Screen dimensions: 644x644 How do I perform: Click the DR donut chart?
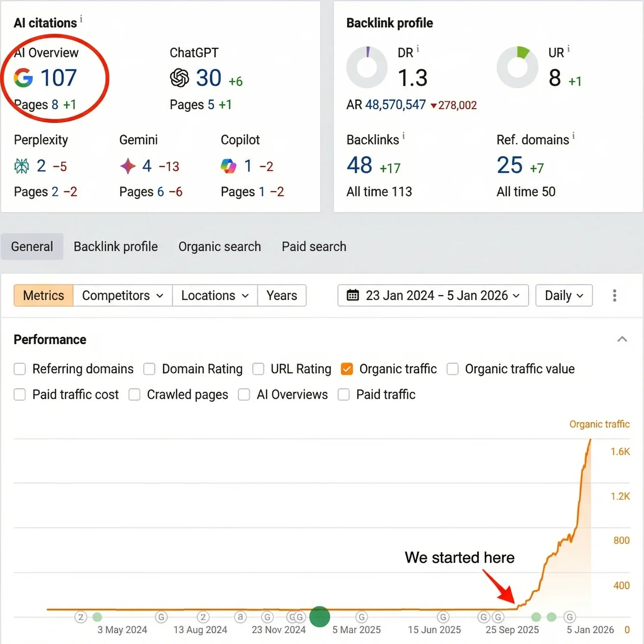click(367, 67)
